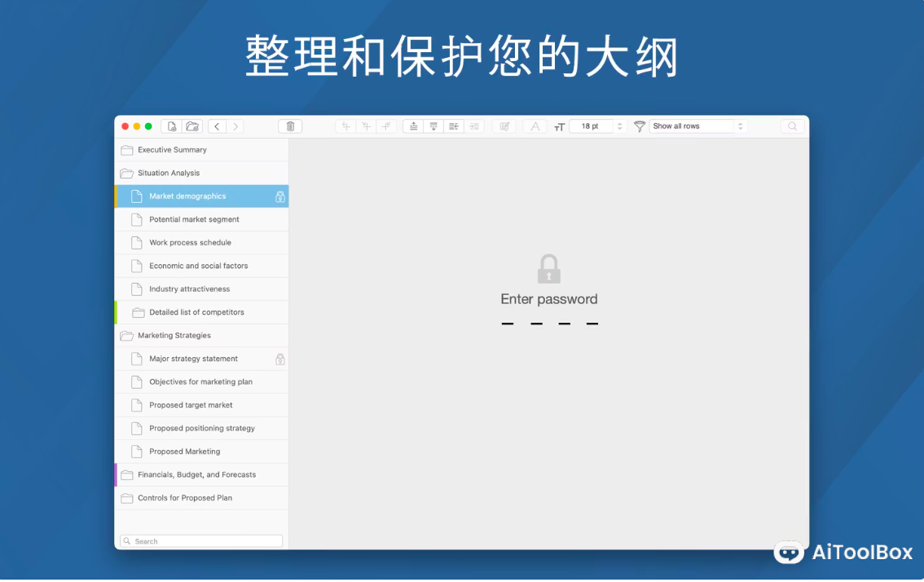The width and height of the screenshot is (924, 582).
Task: Open the Show all rows dropdown
Action: [698, 126]
